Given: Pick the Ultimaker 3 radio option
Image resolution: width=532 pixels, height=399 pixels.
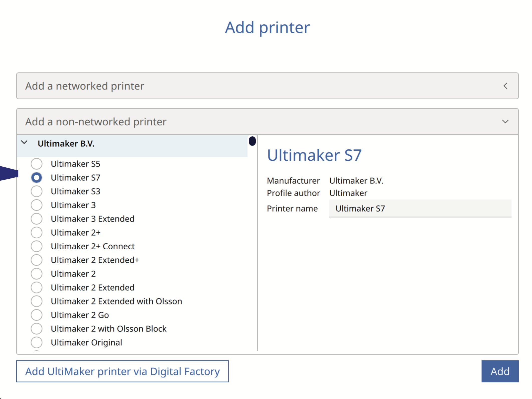Looking at the screenshot, I should coord(37,205).
